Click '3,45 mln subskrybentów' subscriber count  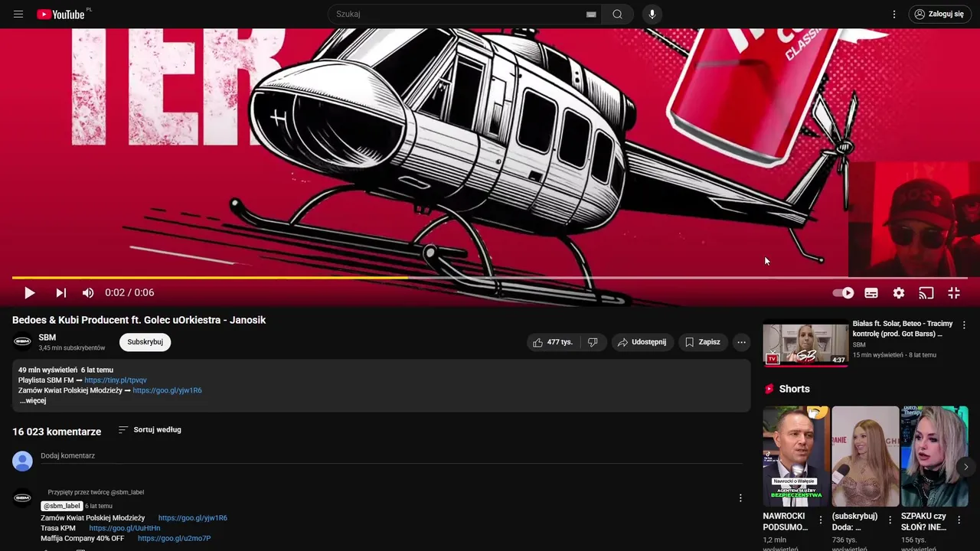pos(72,348)
